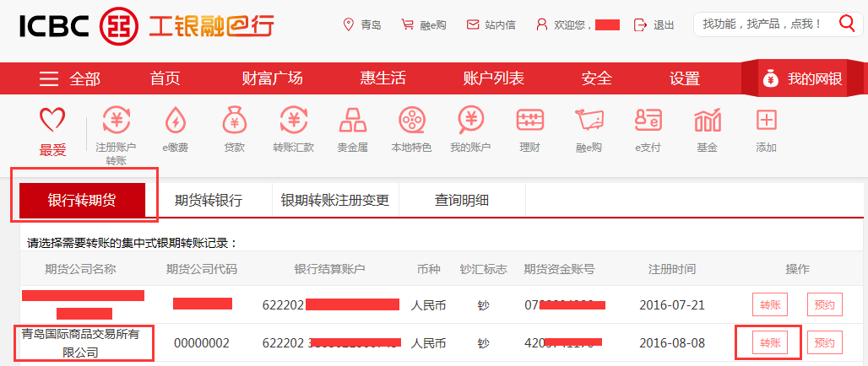868x366 pixels.
Task: Open 理财 abacus icon
Action: point(529,120)
